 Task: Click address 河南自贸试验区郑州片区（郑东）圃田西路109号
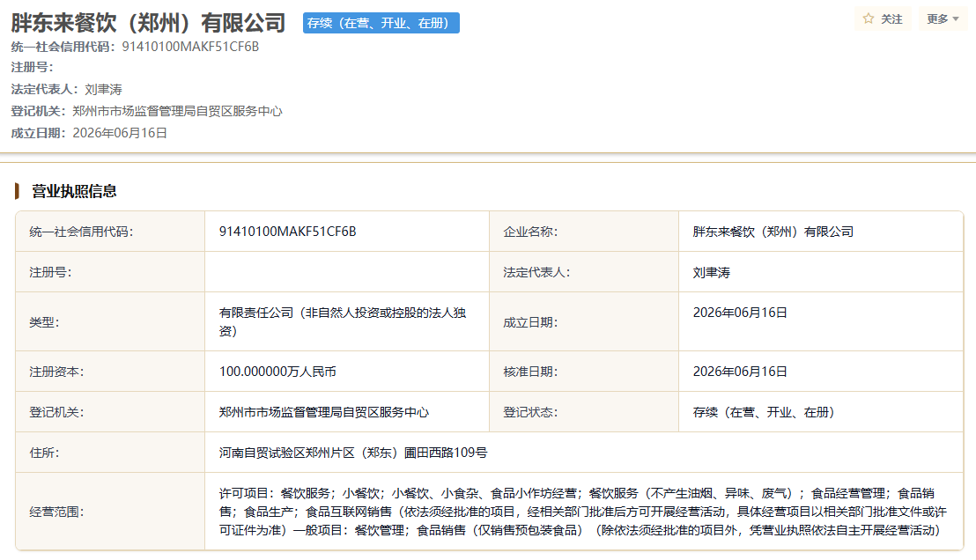(x=353, y=453)
